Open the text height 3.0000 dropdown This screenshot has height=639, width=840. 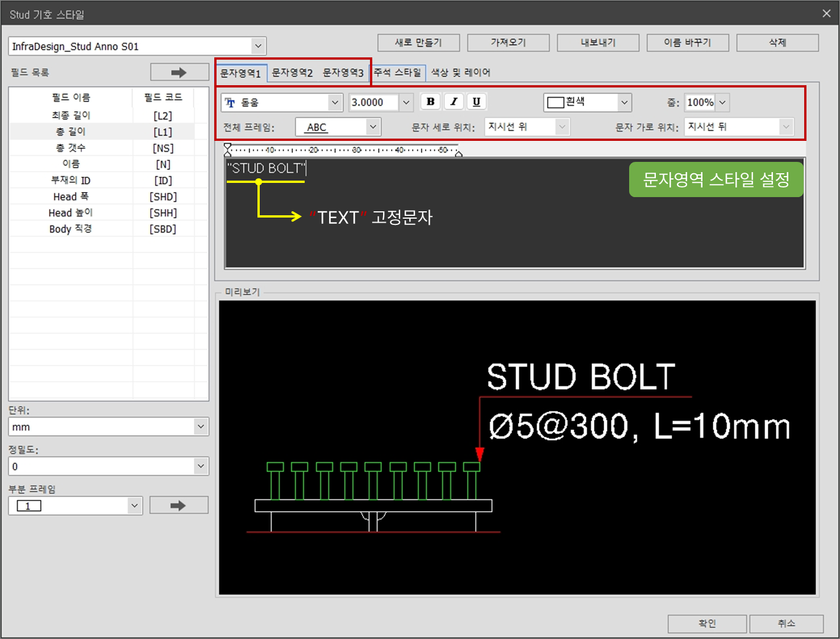(x=406, y=103)
